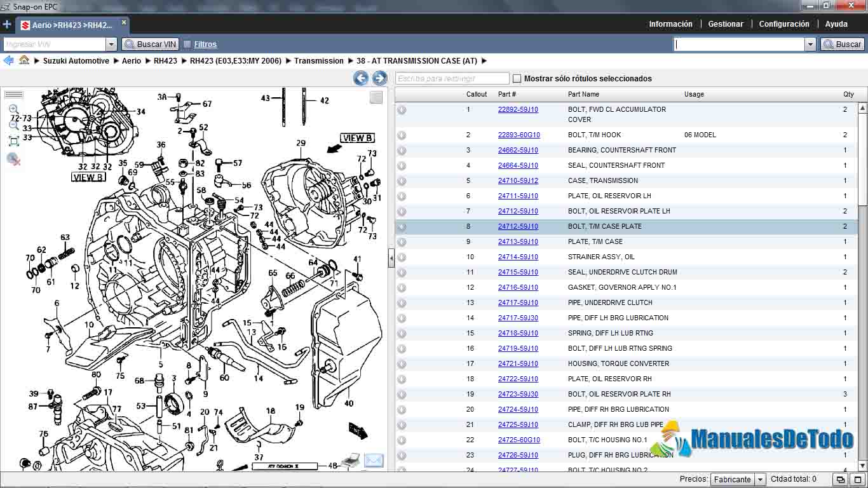Click the info icon for STRAINER ASSY, OIL

pyautogui.click(x=402, y=257)
